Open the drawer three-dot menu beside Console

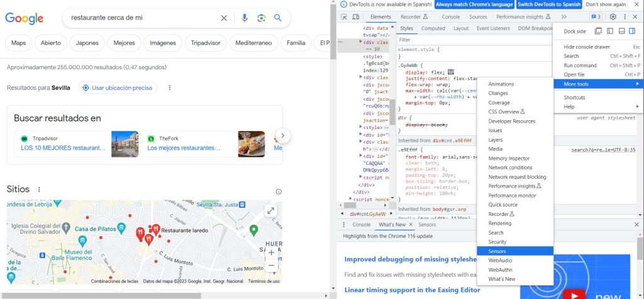(344, 225)
